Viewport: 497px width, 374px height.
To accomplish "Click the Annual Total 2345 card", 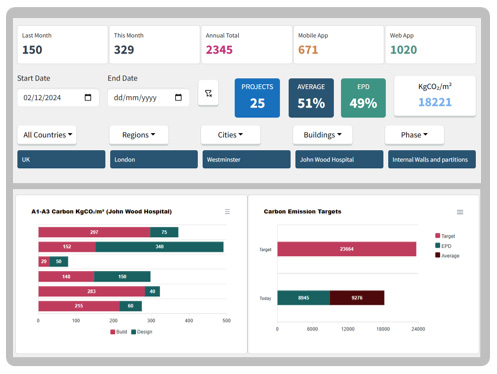I will 247,45.
